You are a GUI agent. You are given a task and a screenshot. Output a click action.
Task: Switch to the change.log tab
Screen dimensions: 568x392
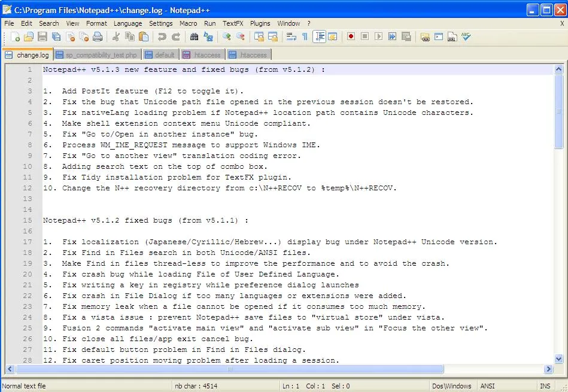click(x=28, y=54)
